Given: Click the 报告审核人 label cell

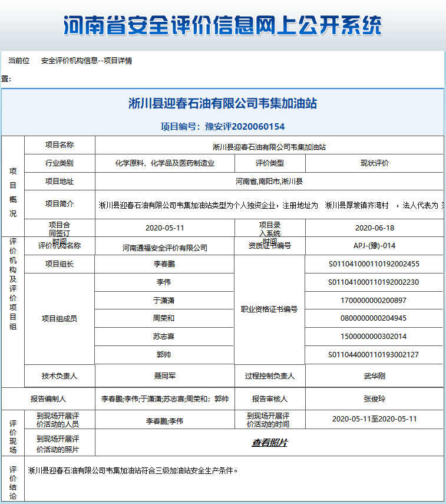Looking at the screenshot, I should (x=270, y=399).
